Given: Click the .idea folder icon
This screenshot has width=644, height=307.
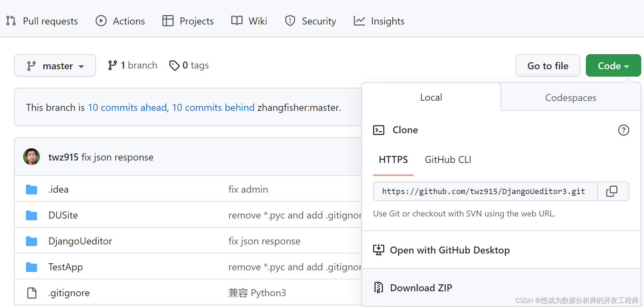Looking at the screenshot, I should (31, 190).
